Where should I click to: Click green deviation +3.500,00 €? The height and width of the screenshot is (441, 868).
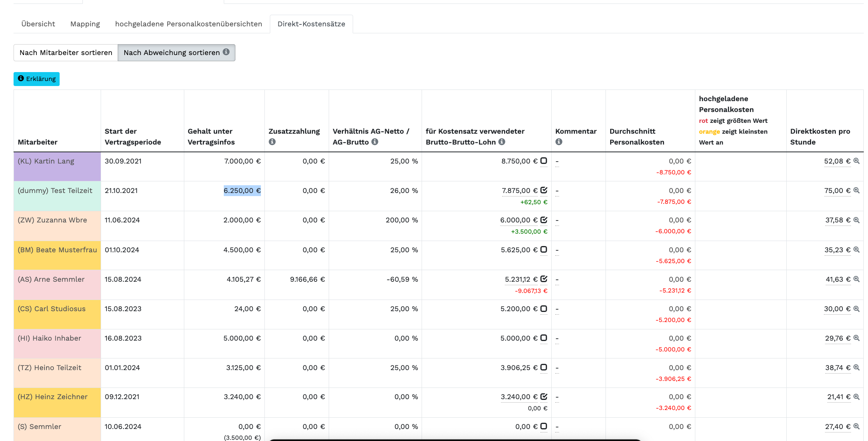click(529, 232)
